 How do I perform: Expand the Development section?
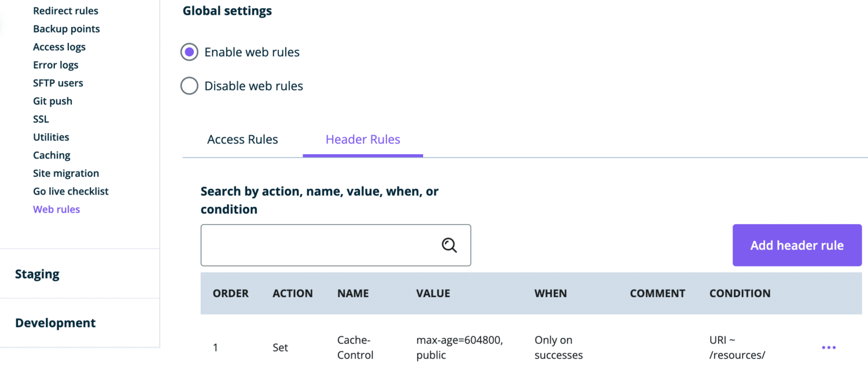(x=56, y=323)
